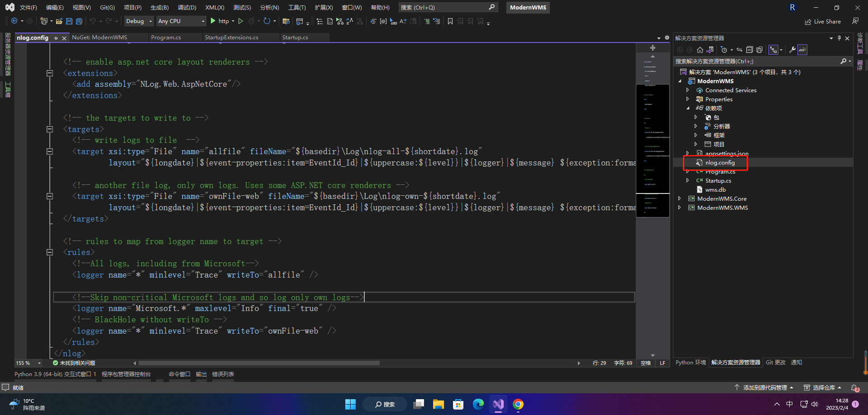Open the Any CPU platform dropdown

coord(181,21)
